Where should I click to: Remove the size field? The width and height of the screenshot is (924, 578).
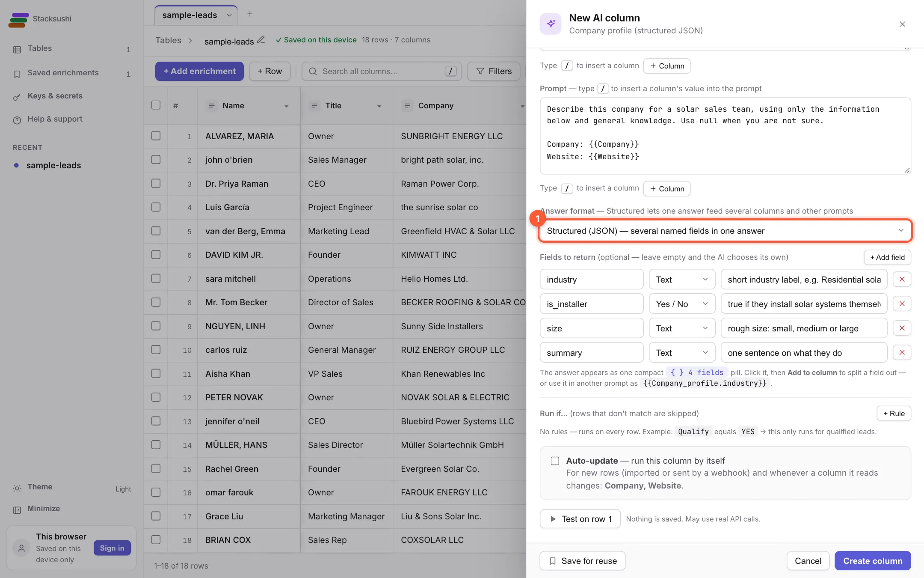click(x=902, y=328)
